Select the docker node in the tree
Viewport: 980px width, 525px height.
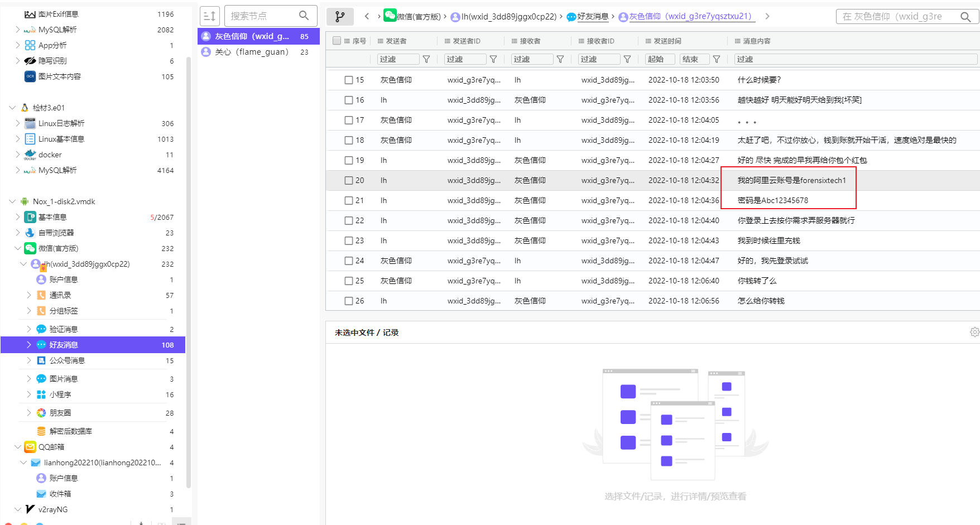click(50, 155)
